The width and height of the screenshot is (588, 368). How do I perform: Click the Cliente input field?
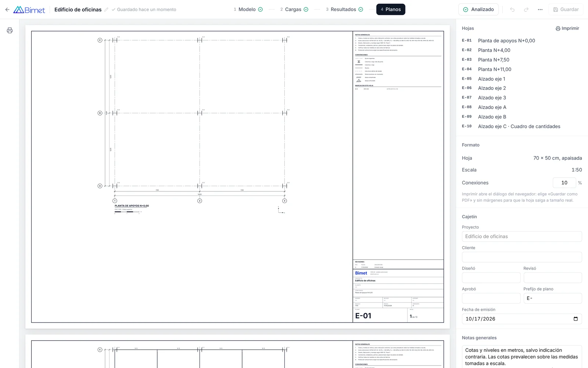pos(522,257)
